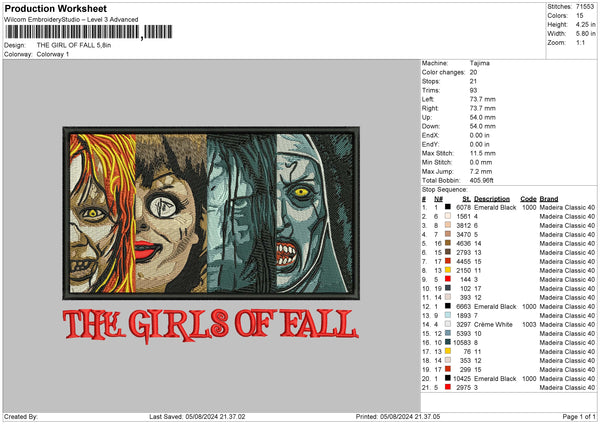Screen dimensions: 600x424
Task: Click 'Madeira Classic 40' brand in stop row 21
Action: click(567, 388)
